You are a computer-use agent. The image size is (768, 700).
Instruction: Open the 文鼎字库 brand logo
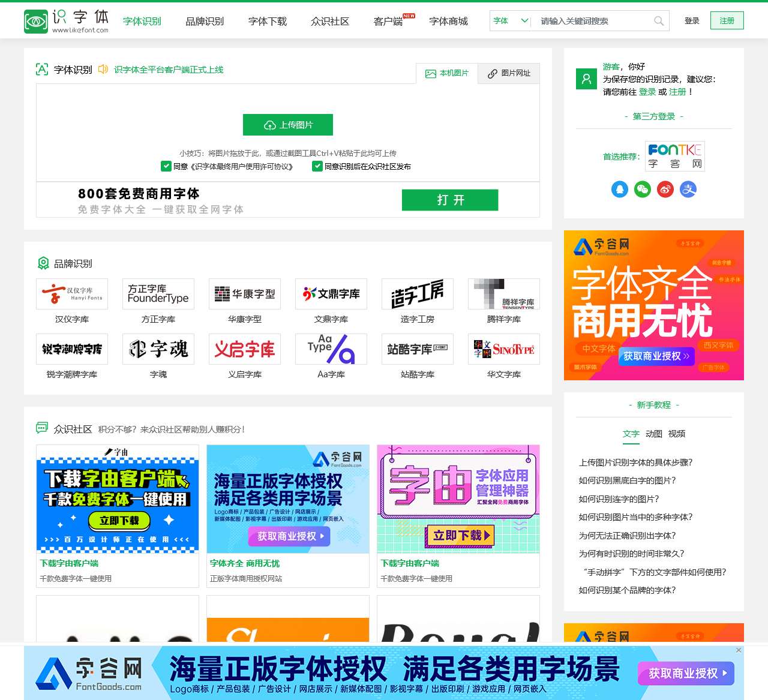pos(331,294)
